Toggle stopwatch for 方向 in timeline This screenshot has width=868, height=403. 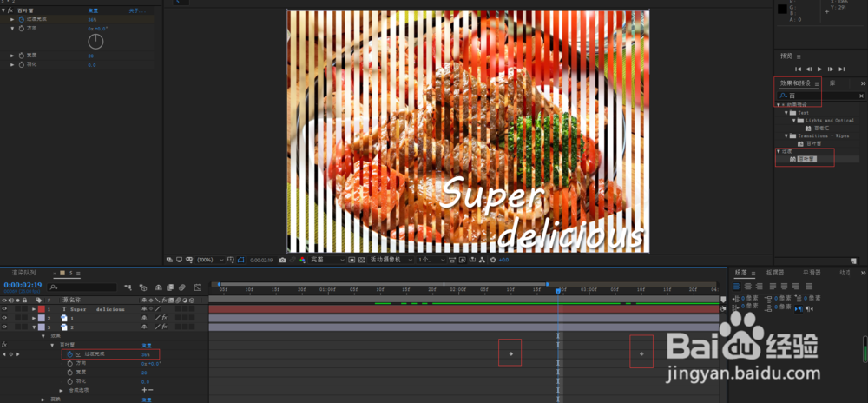click(x=69, y=364)
